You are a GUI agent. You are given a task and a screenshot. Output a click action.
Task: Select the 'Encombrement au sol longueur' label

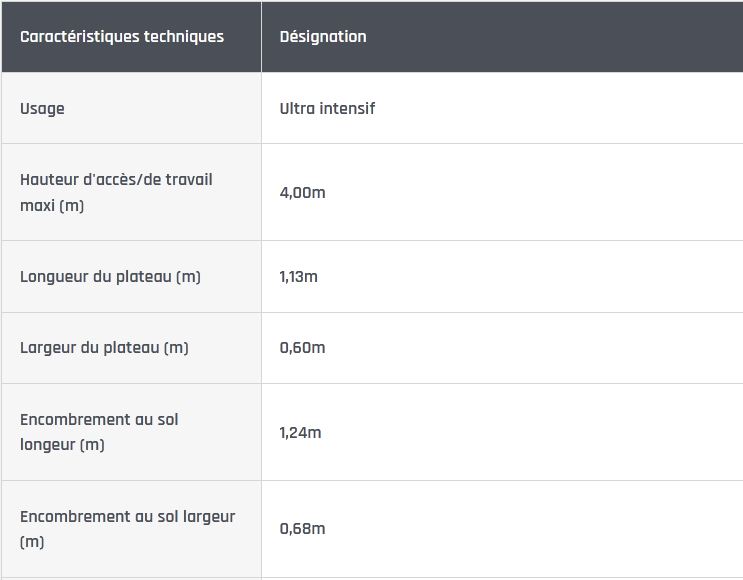(x=99, y=432)
